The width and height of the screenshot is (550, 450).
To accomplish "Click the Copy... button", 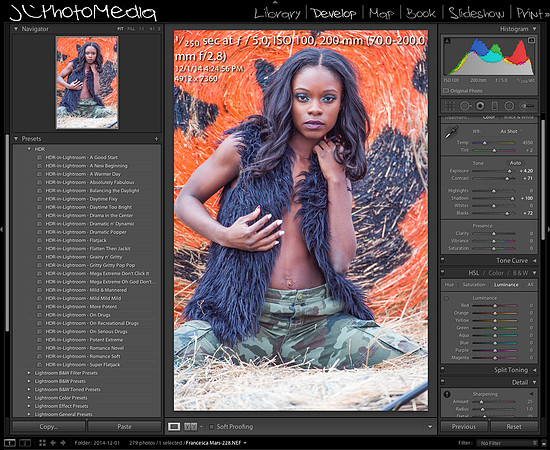I will [49, 427].
